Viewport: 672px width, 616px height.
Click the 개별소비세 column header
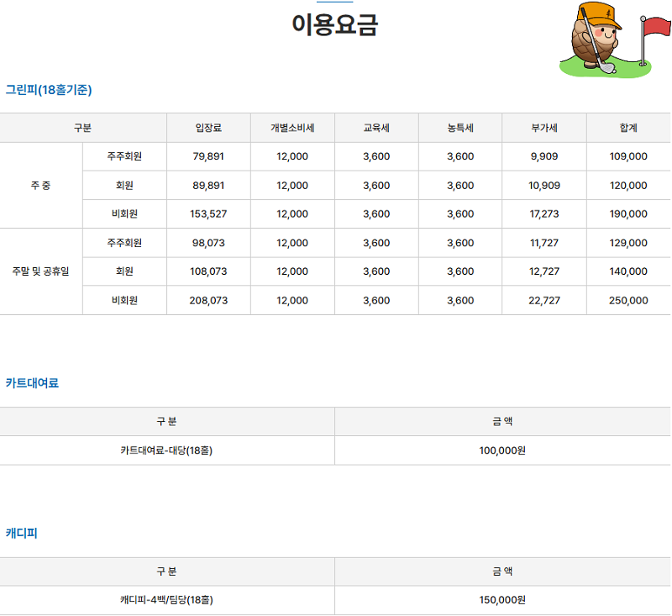[292, 128]
